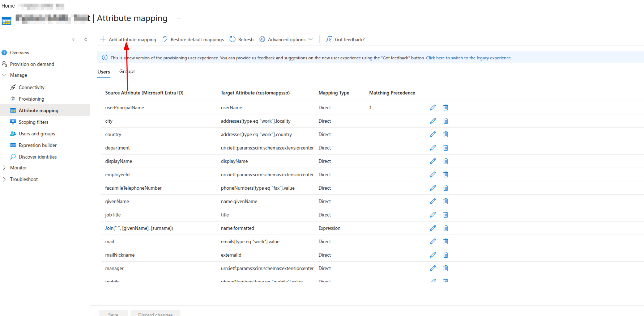Image resolution: width=644 pixels, height=316 pixels.
Task: Select externalId target attribute cell
Action: [x=231, y=255]
